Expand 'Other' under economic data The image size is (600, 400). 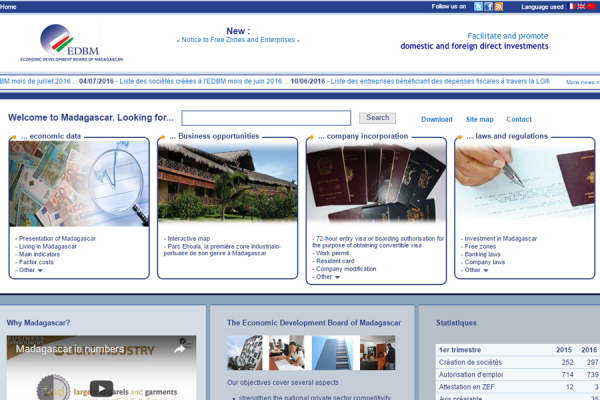point(30,270)
